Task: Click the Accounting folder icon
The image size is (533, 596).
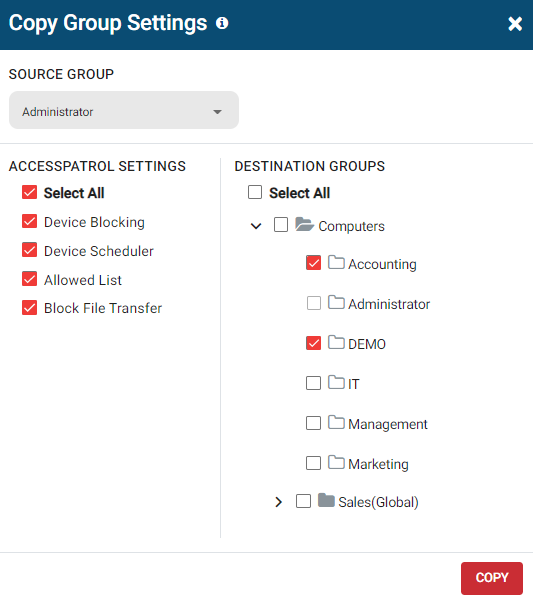Action: (x=336, y=262)
